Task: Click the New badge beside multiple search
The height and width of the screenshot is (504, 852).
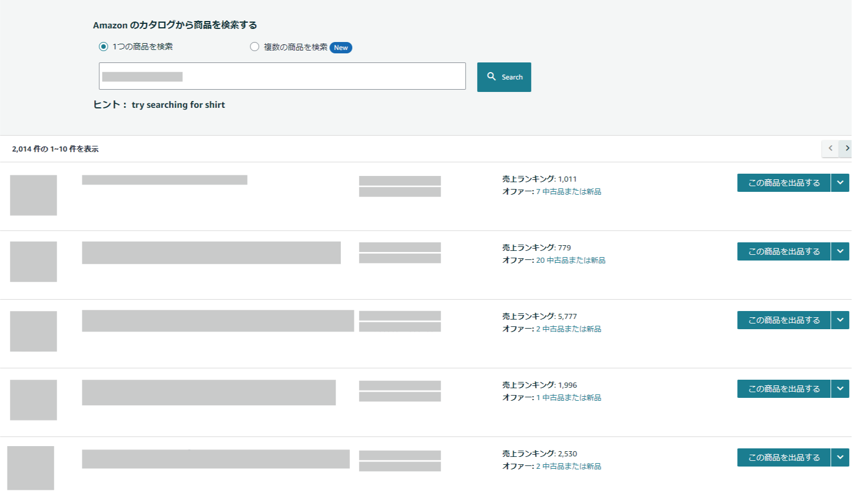Action: point(341,48)
